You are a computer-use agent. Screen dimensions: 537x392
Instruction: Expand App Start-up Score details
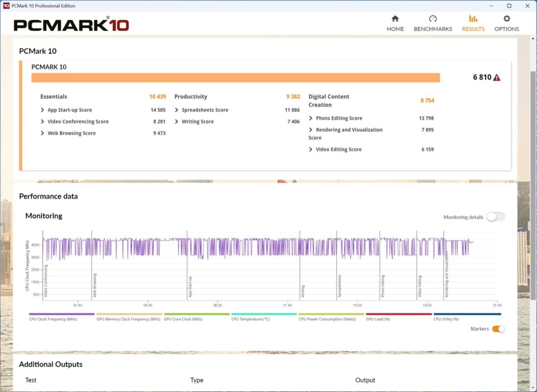click(42, 110)
